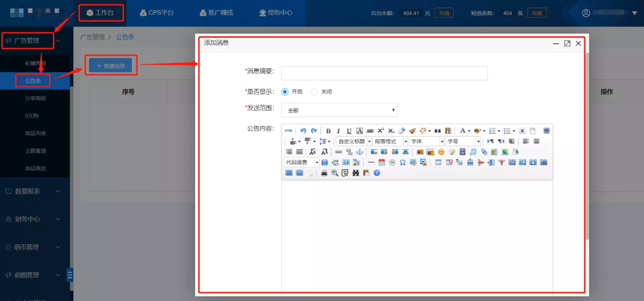Image resolution: width=644 pixels, height=301 pixels.
Task: Switch to HTML source mode
Action: (x=288, y=131)
